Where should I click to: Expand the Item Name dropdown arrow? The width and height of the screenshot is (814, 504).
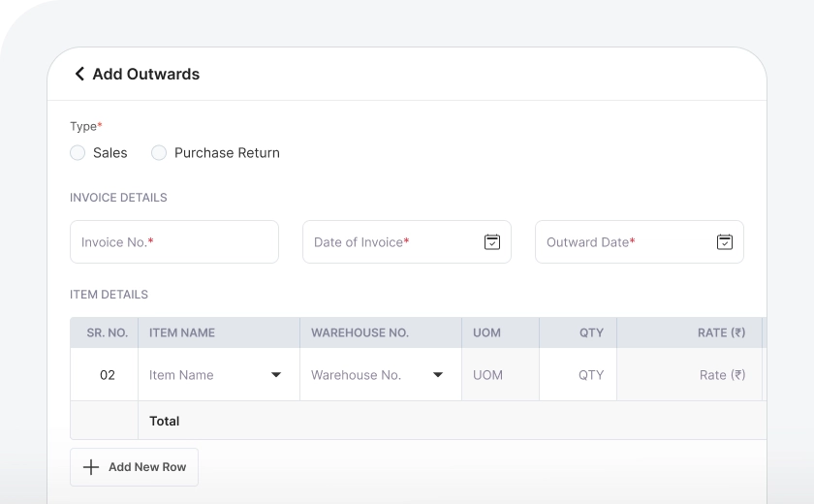276,375
